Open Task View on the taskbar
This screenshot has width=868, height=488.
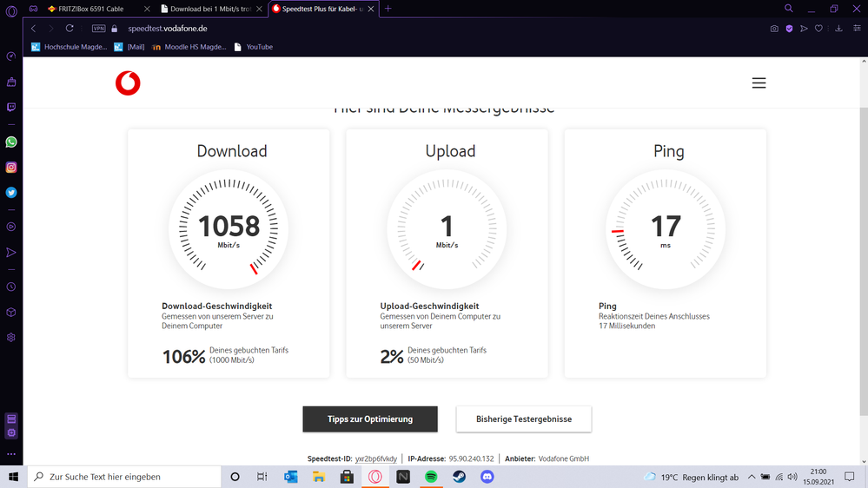point(262,477)
